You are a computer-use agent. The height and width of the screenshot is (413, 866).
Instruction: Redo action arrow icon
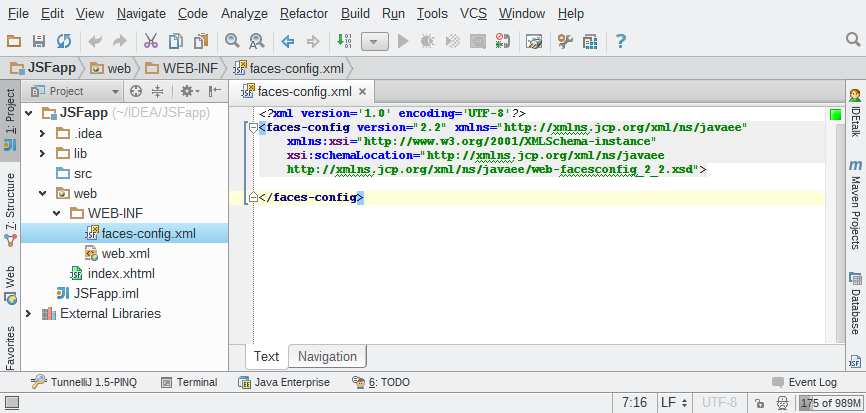(x=120, y=41)
